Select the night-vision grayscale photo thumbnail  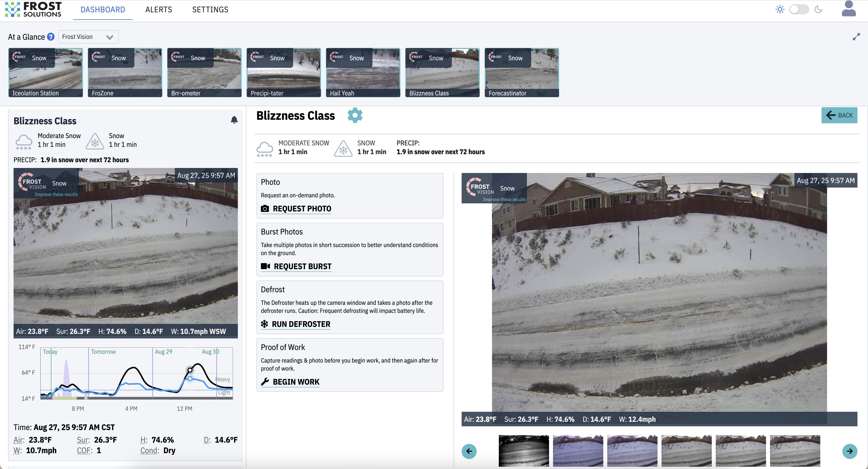coord(524,451)
